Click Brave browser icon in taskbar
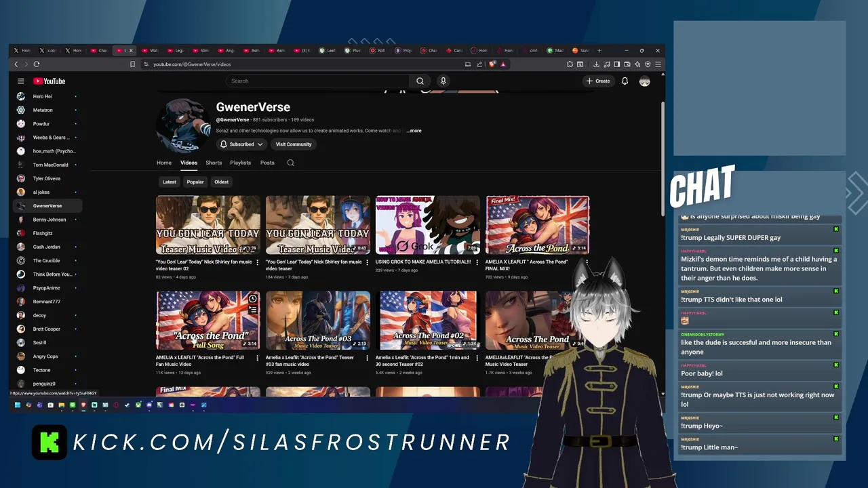Viewport: 868px width, 488px height. pos(83,405)
